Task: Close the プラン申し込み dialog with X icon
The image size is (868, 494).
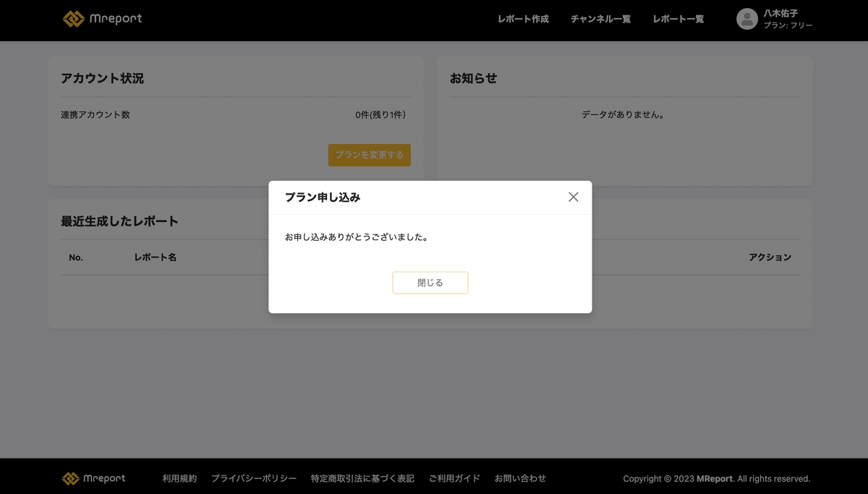Action: [574, 197]
